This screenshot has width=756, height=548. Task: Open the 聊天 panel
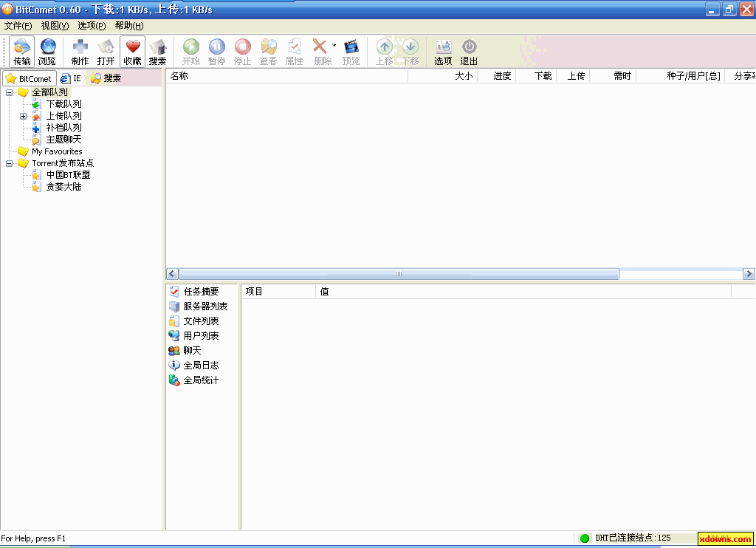[x=185, y=351]
